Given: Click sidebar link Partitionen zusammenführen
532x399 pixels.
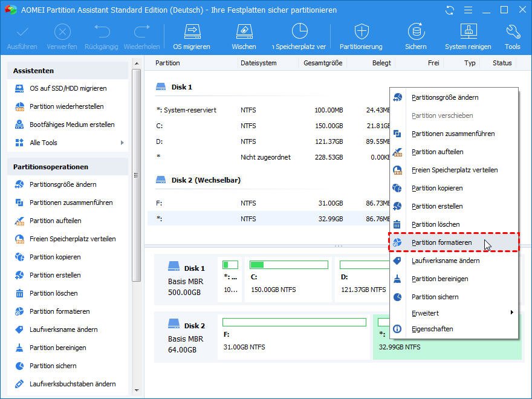Looking at the screenshot, I should [x=71, y=203].
